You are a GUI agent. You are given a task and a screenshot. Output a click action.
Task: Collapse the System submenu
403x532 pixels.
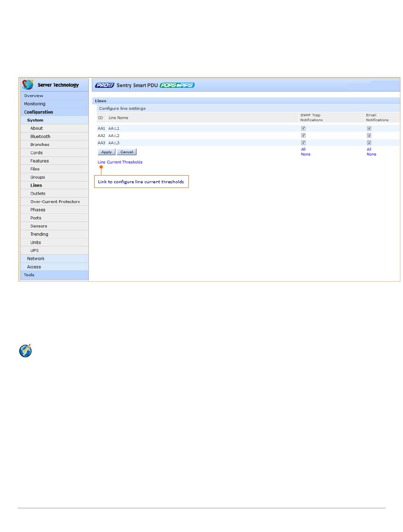coord(35,120)
